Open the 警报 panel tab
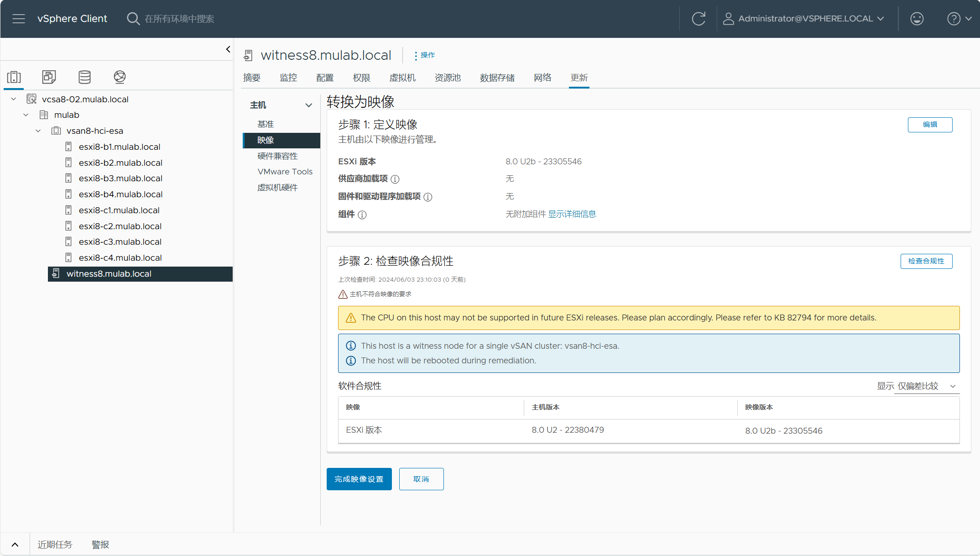The image size is (980, 556). 100,544
